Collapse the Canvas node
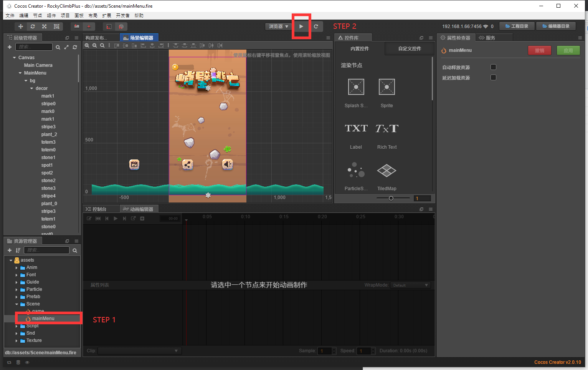Screen dimensions: 588x370 pos(14,58)
